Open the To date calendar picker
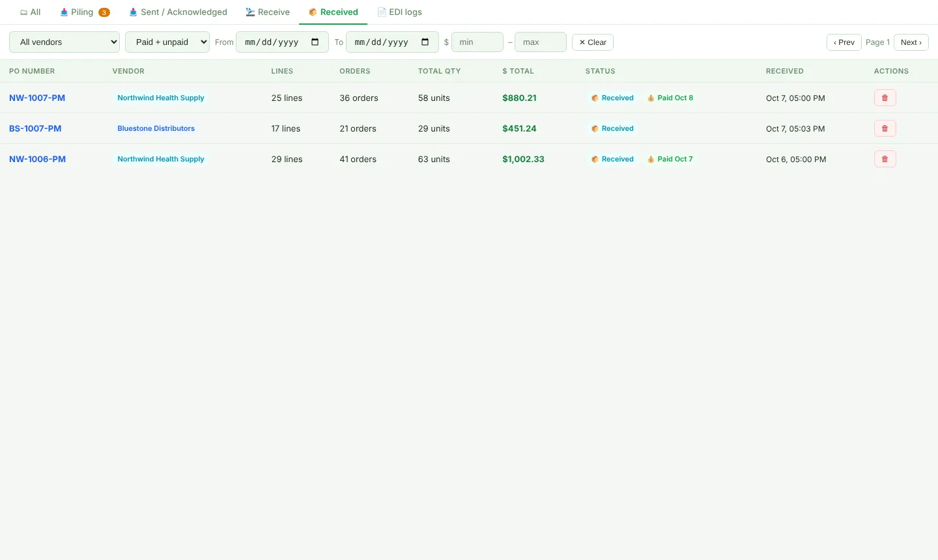The width and height of the screenshot is (938, 560). (425, 42)
